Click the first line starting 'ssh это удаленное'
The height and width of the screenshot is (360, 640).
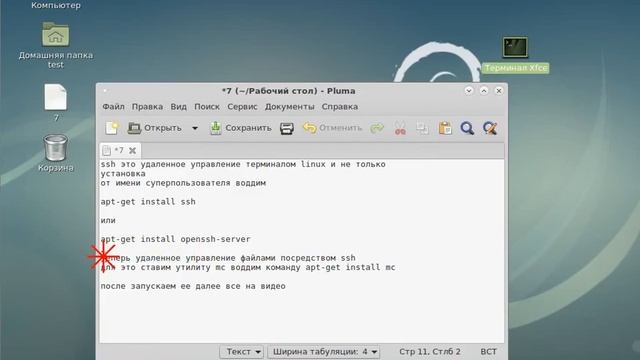coord(243,164)
